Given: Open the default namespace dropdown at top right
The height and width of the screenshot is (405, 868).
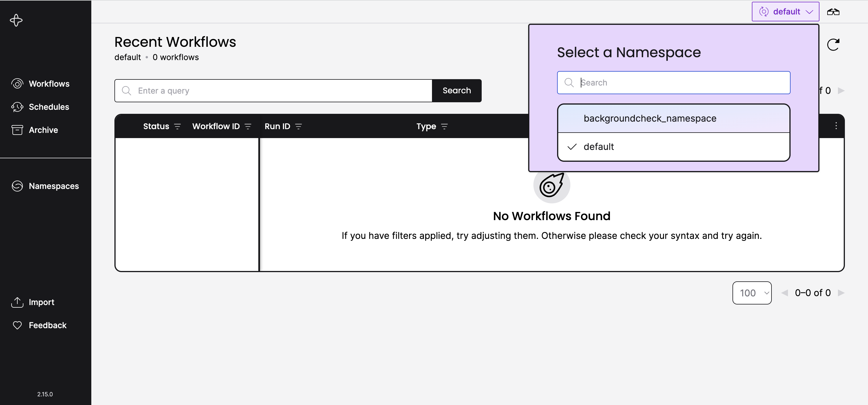Looking at the screenshot, I should 785,11.
